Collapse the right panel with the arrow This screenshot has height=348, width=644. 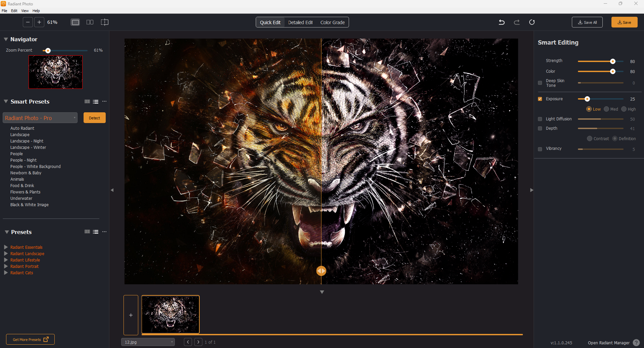tap(532, 190)
